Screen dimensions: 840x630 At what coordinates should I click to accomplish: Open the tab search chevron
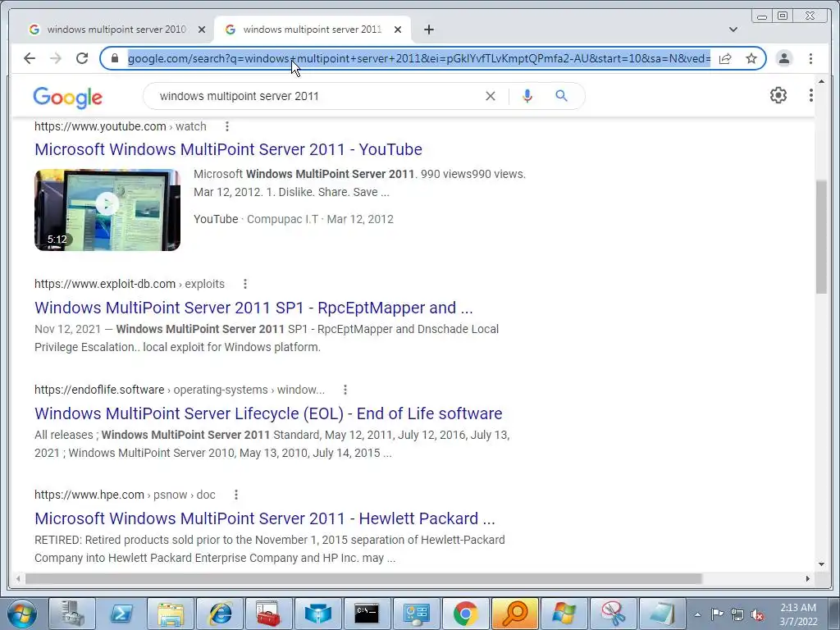click(733, 30)
